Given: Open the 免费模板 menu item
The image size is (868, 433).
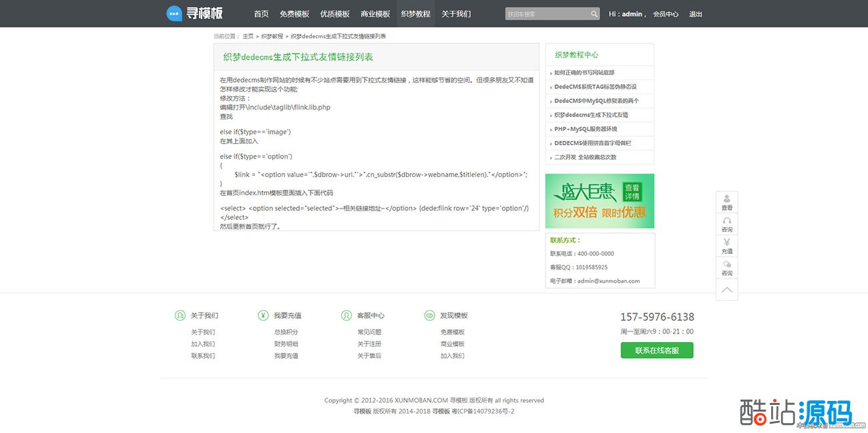Looking at the screenshot, I should pyautogui.click(x=294, y=14).
